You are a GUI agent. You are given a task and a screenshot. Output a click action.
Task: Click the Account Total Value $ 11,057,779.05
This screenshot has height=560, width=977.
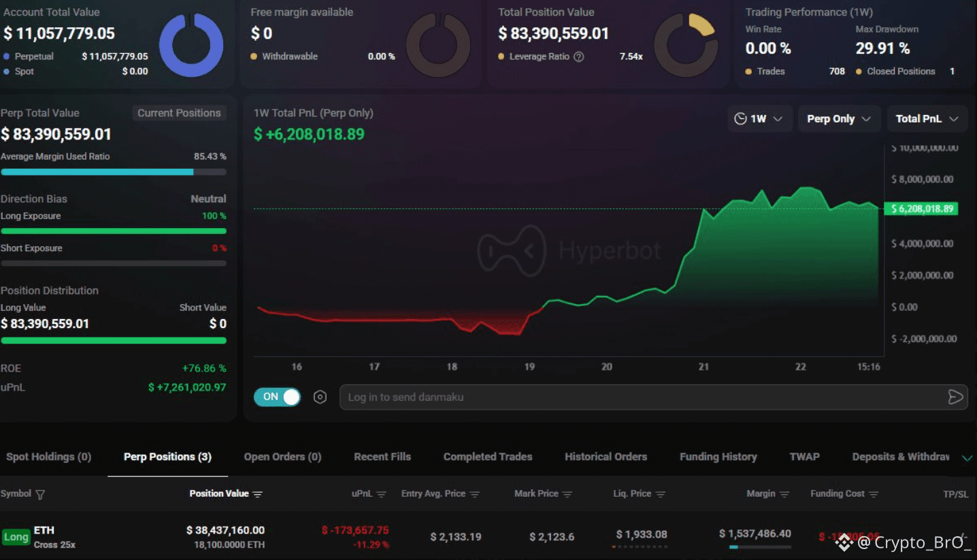[59, 33]
